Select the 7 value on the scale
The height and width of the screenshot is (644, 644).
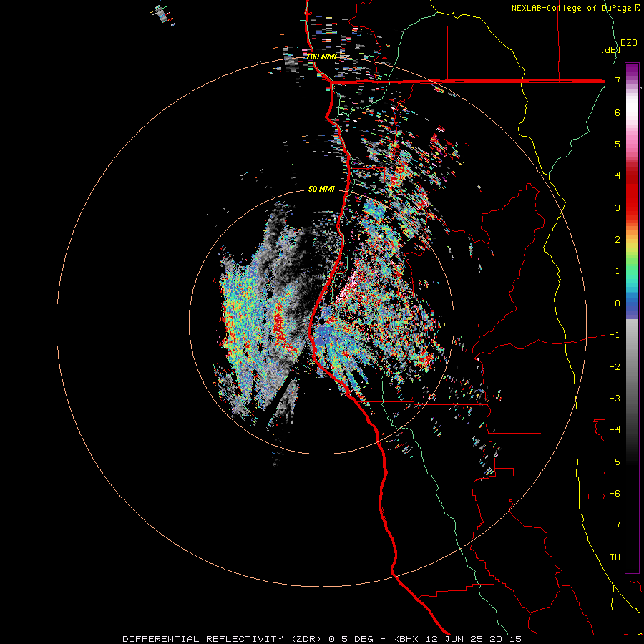coord(618,80)
